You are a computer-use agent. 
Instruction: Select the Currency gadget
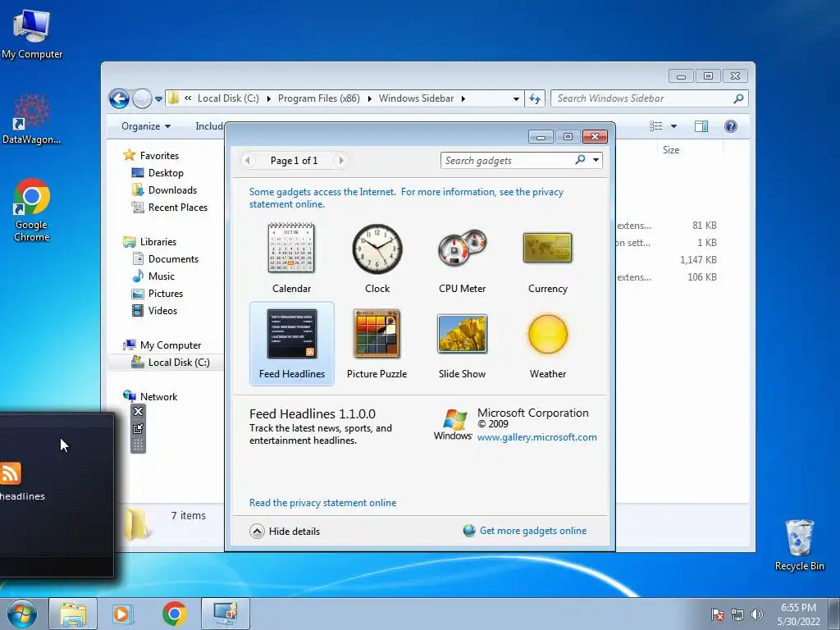pos(547,258)
